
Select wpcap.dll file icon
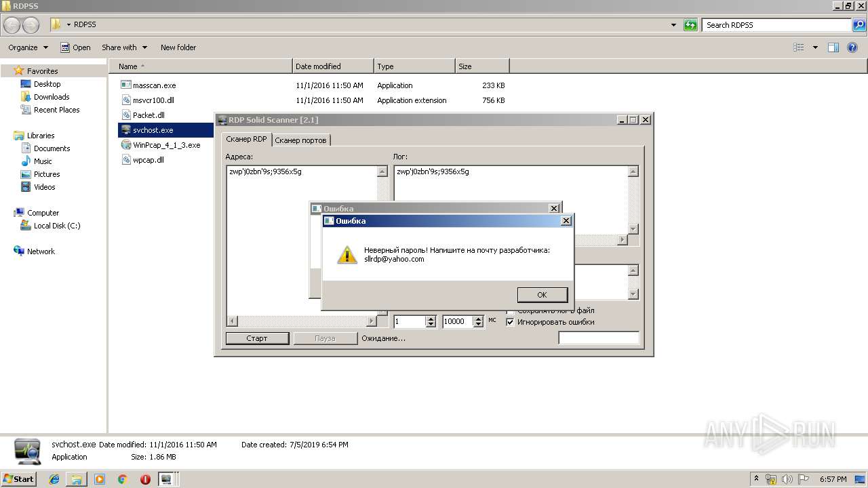[125, 160]
